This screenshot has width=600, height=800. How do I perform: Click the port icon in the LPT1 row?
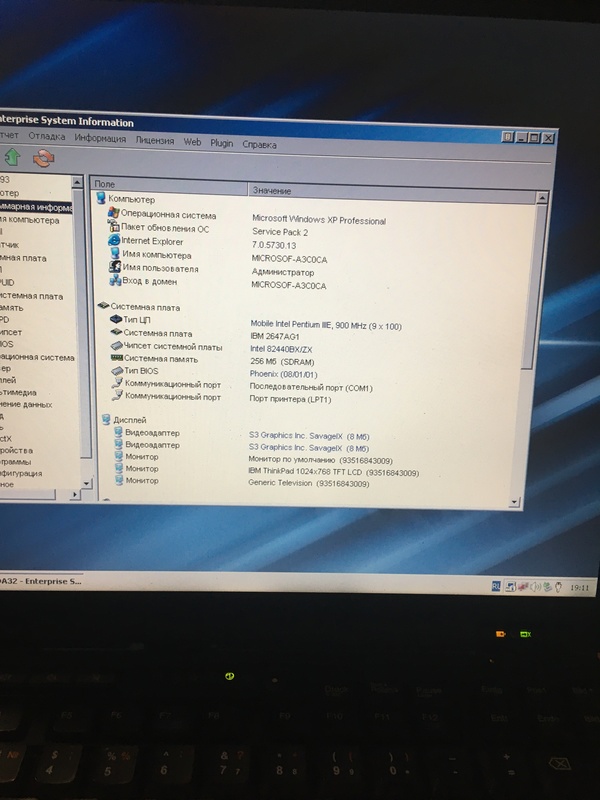coord(118,395)
